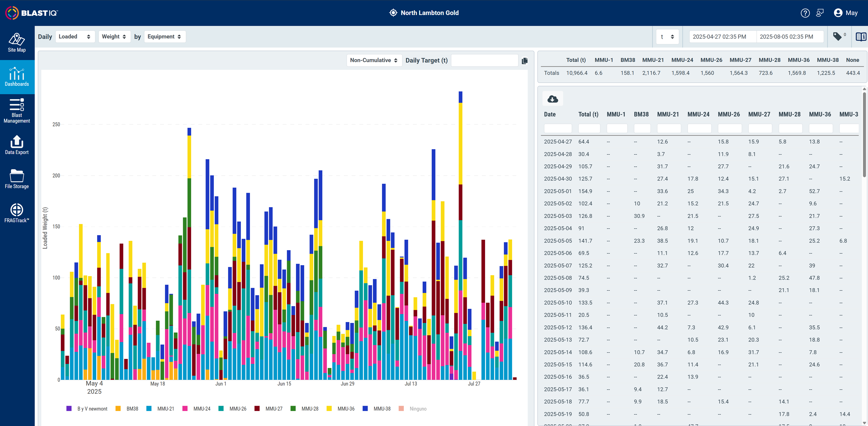The width and height of the screenshot is (868, 426).
Task: Open the tag filter icon
Action: 837,37
